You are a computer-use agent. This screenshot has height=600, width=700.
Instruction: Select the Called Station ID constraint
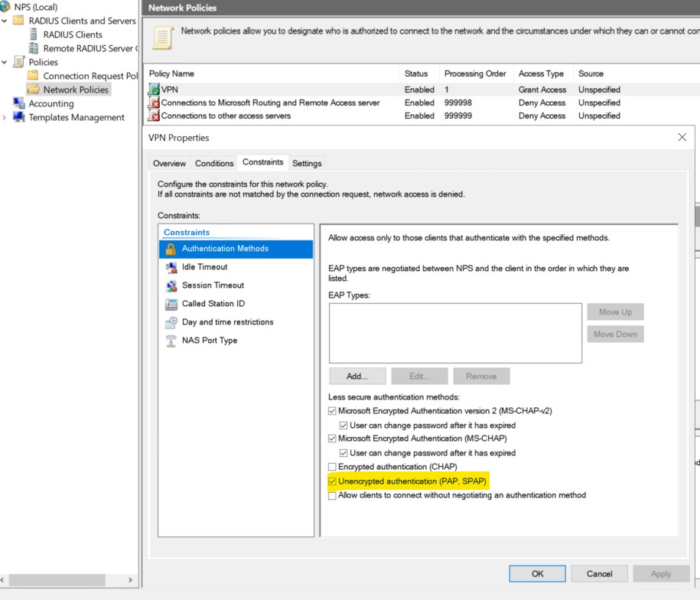[236, 304]
